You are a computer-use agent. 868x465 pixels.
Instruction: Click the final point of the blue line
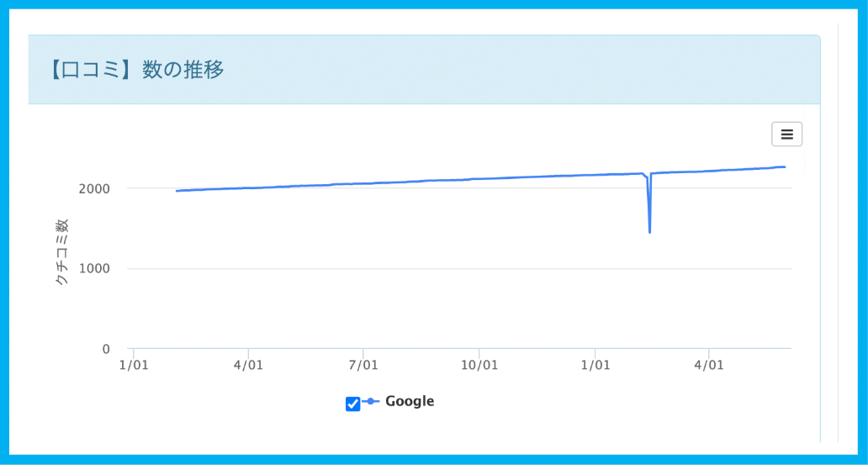(x=784, y=166)
